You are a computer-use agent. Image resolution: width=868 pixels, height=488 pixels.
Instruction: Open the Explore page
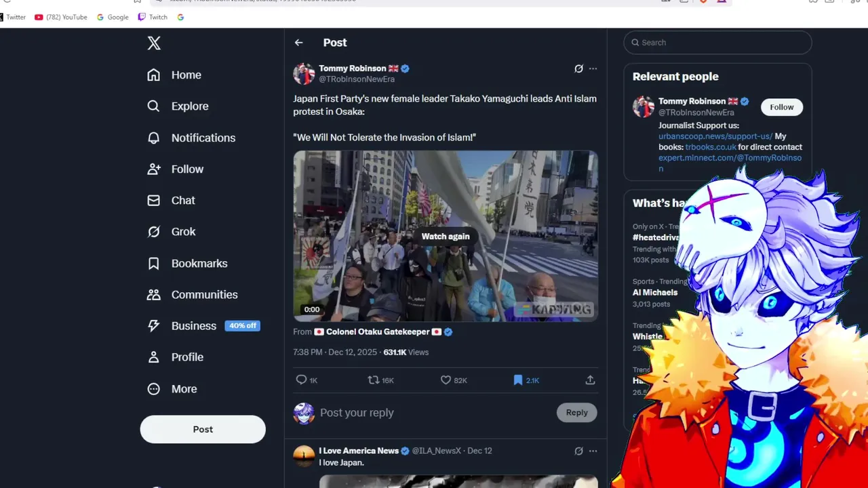(178, 106)
